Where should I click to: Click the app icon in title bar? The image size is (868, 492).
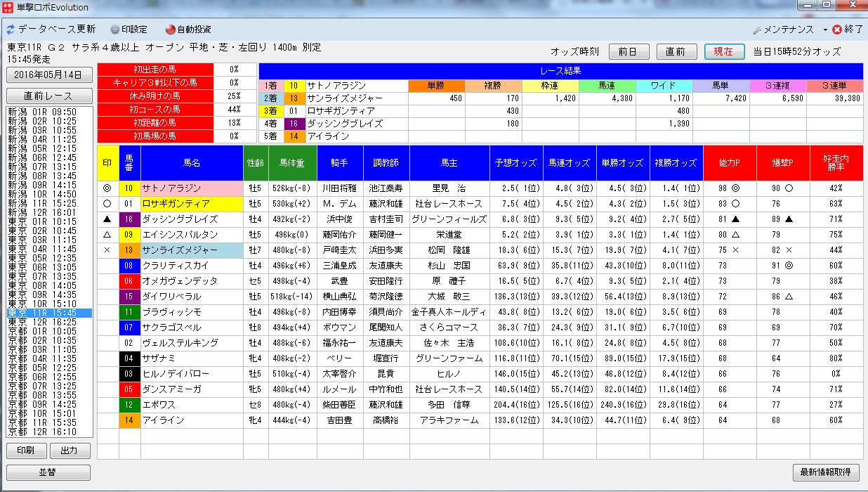[x=8, y=8]
